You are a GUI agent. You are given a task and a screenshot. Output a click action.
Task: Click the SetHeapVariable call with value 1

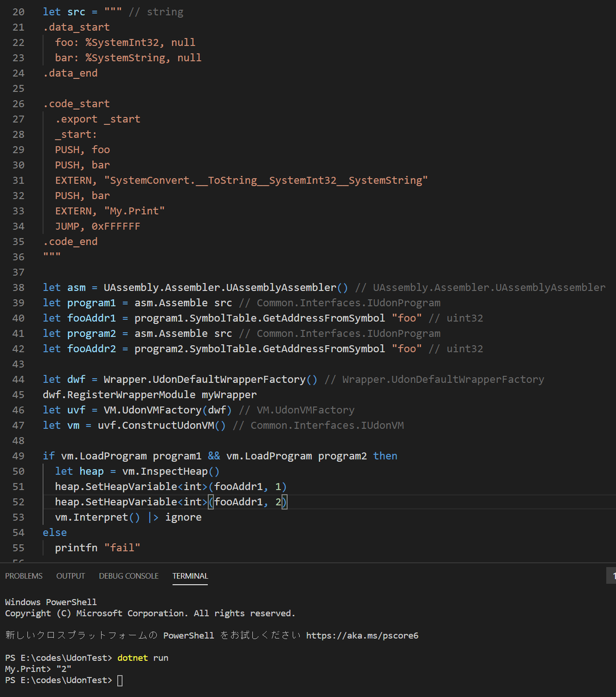pyautogui.click(x=171, y=486)
